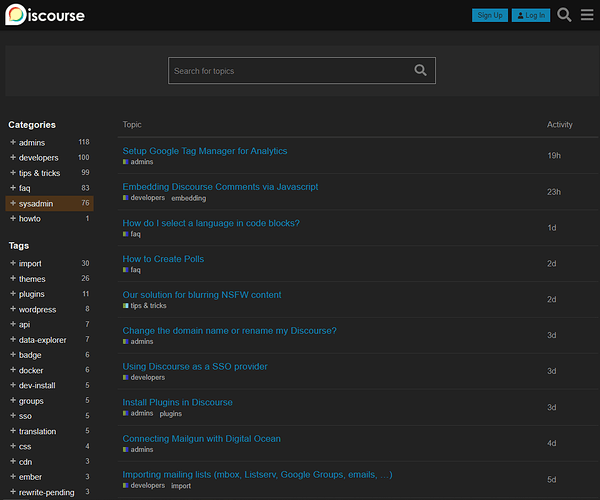Click the plus icon beside sso tag
Screen dimensions: 600x500
(13, 415)
